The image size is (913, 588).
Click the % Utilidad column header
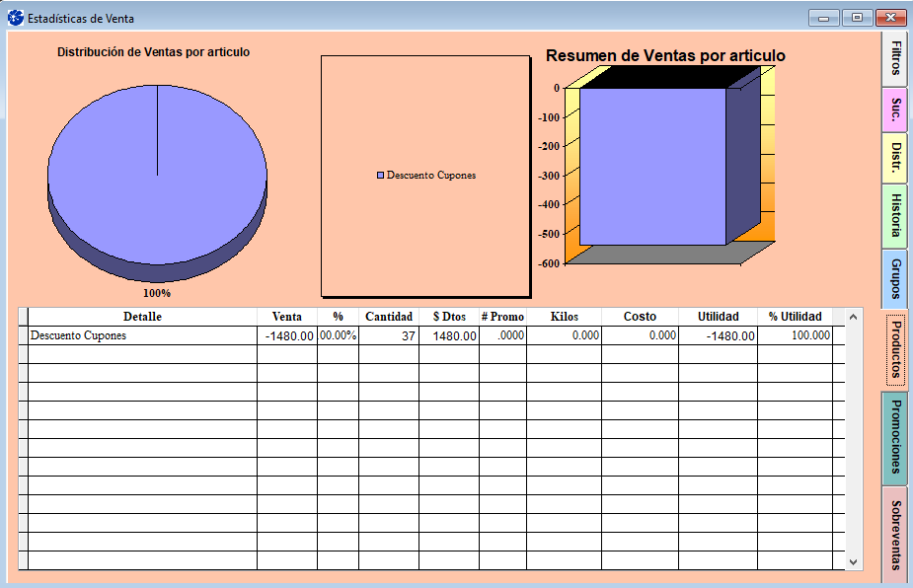click(x=795, y=317)
